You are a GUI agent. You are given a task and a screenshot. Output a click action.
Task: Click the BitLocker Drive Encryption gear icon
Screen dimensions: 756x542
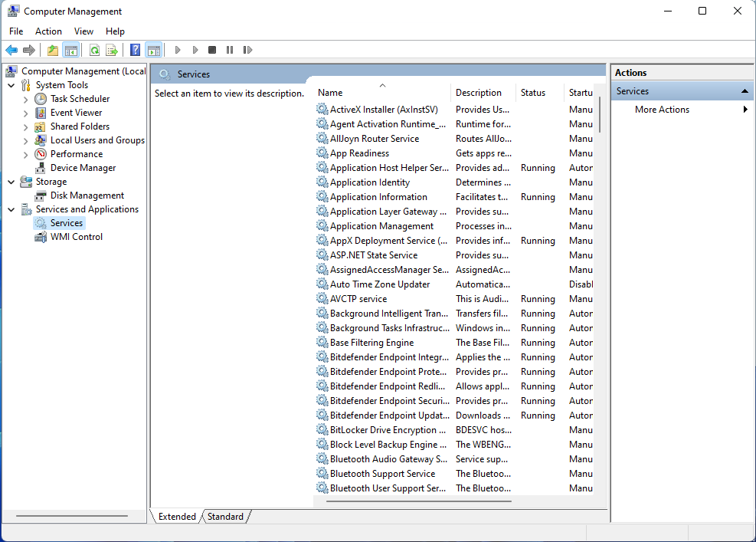[x=322, y=430]
